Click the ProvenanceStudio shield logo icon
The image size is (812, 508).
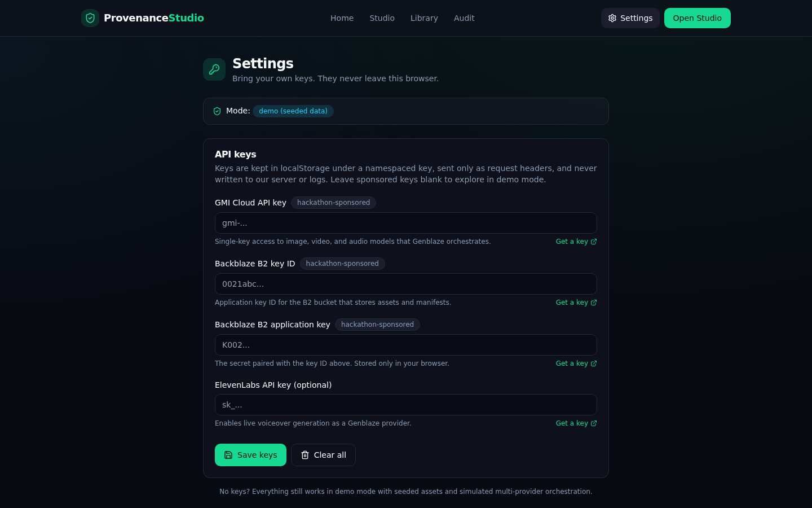click(90, 18)
